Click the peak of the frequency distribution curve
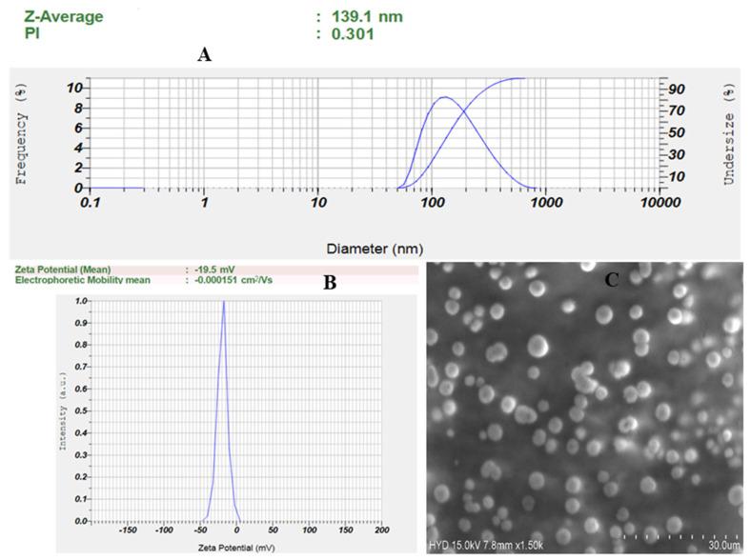This screenshot has width=751, height=560. (445, 97)
